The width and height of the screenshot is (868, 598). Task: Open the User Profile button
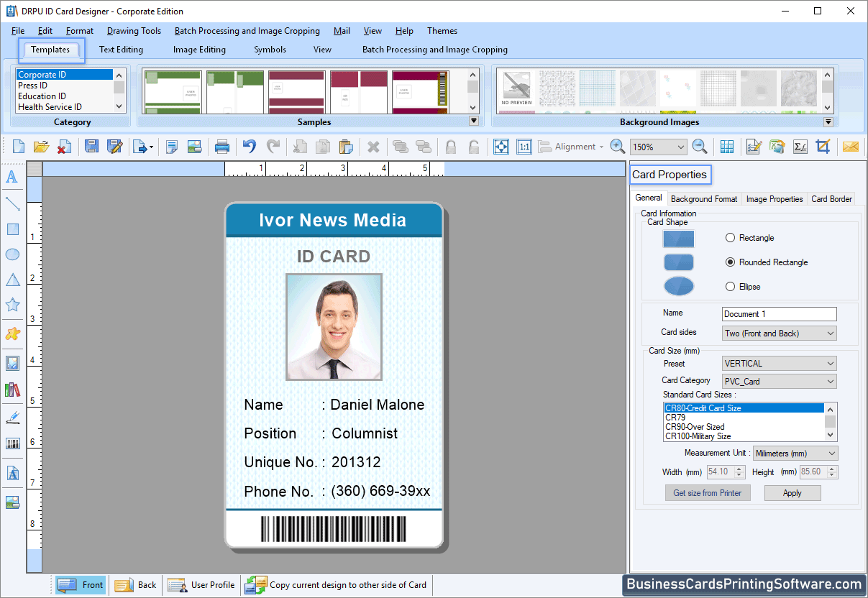pyautogui.click(x=202, y=585)
